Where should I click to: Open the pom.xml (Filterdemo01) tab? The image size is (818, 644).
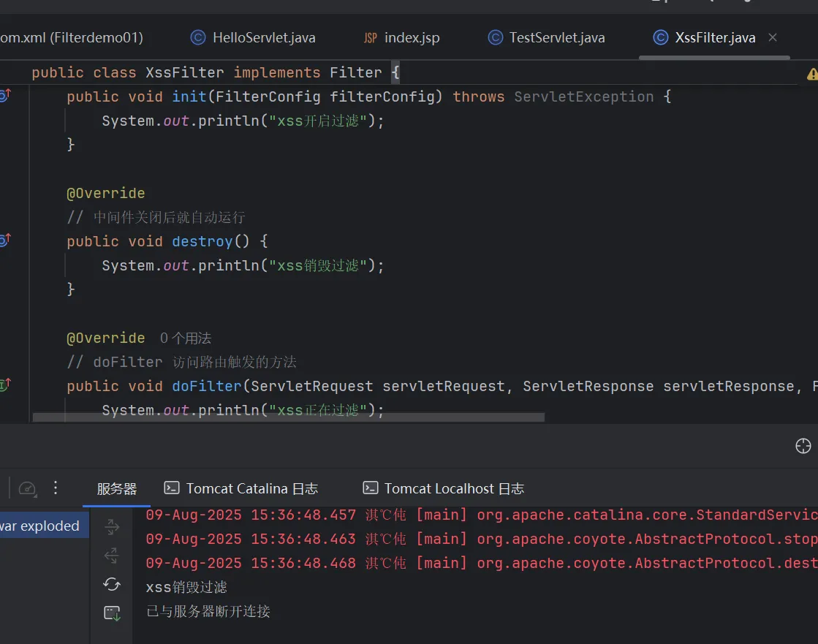(x=72, y=37)
